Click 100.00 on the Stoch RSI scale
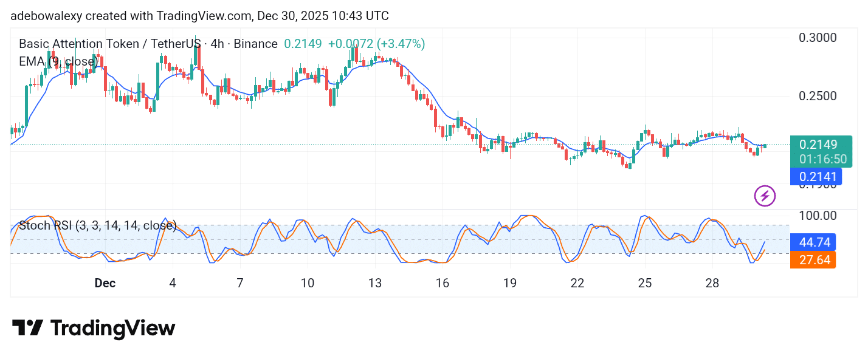868x359 pixels. click(x=817, y=214)
